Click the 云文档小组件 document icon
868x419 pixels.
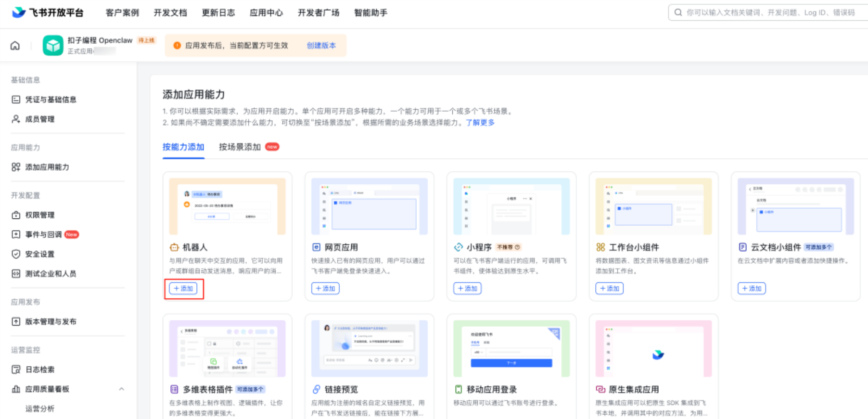742,247
